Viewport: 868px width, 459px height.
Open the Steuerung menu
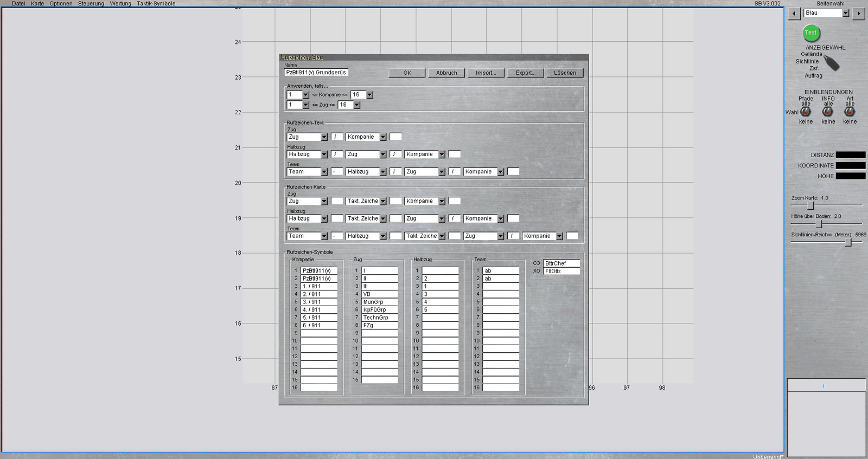pos(91,4)
